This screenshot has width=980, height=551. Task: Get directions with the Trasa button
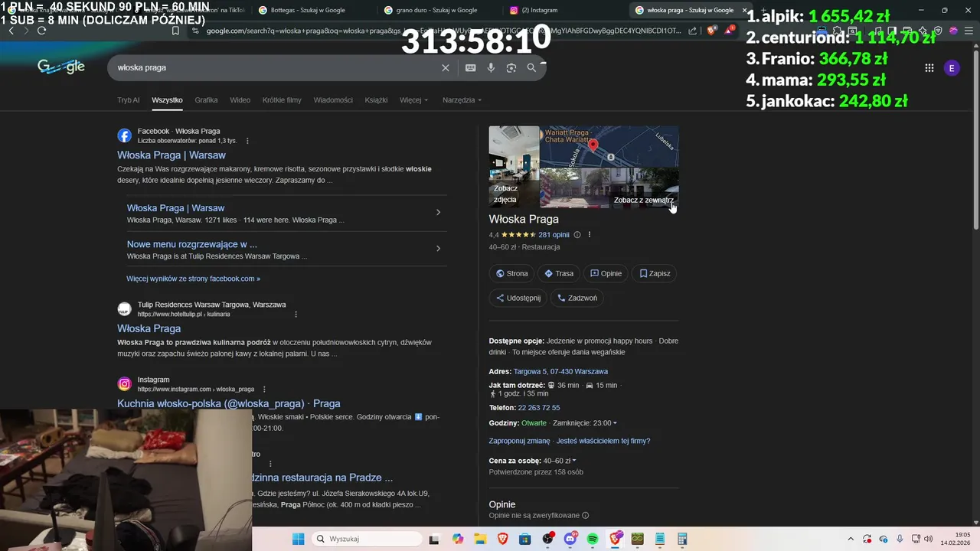tap(559, 273)
